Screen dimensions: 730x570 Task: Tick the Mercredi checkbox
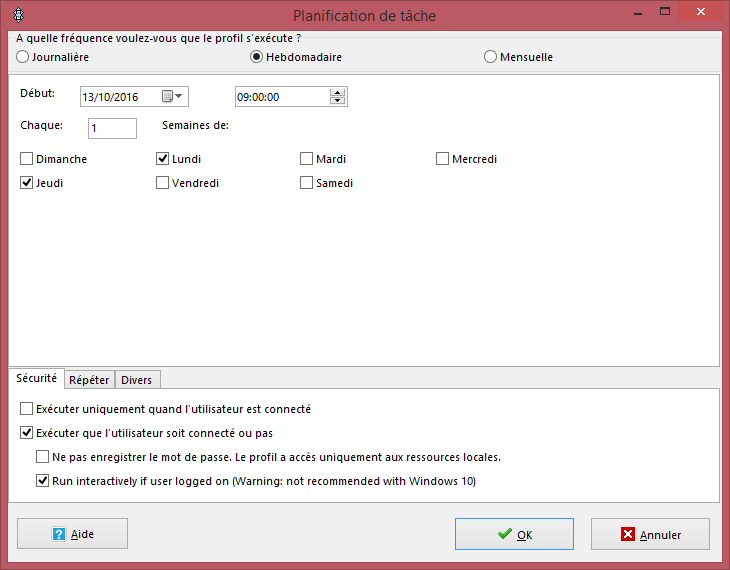443,159
